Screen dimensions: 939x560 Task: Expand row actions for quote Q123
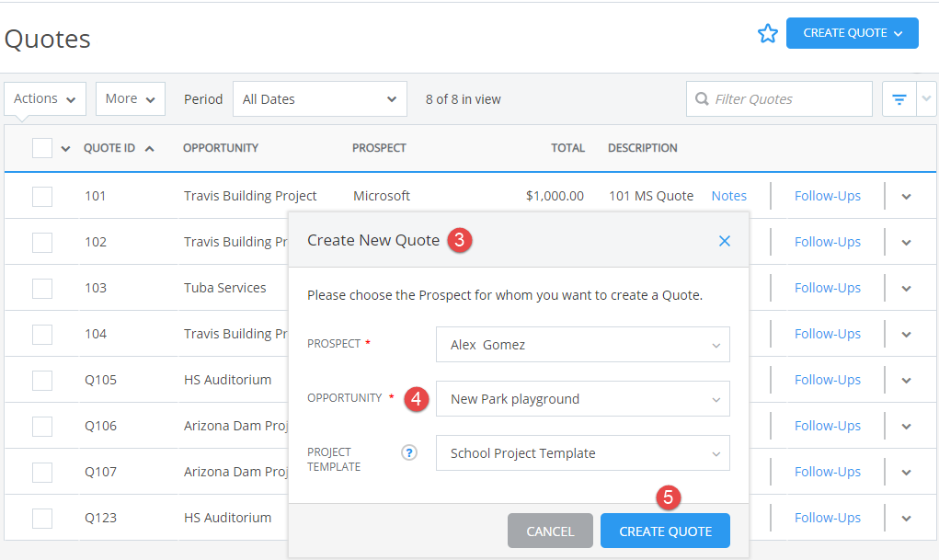tap(906, 519)
